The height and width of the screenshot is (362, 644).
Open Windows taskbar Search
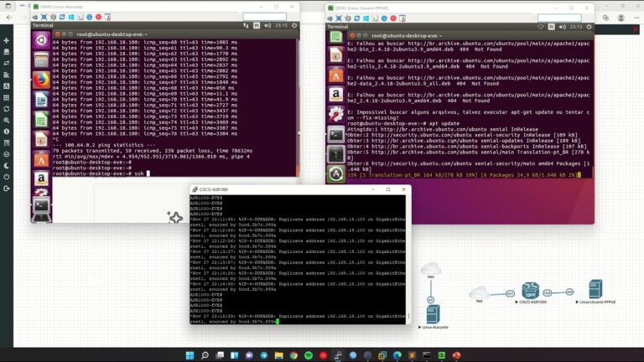click(x=205, y=355)
